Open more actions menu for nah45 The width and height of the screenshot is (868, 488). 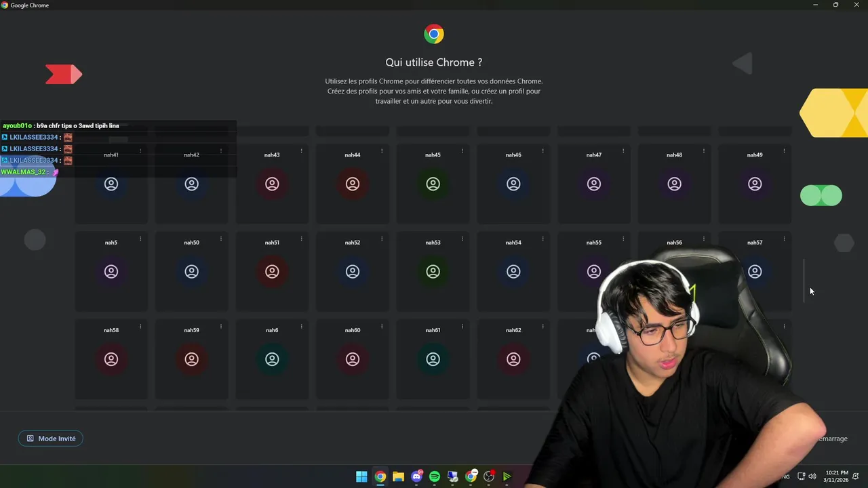tap(462, 151)
